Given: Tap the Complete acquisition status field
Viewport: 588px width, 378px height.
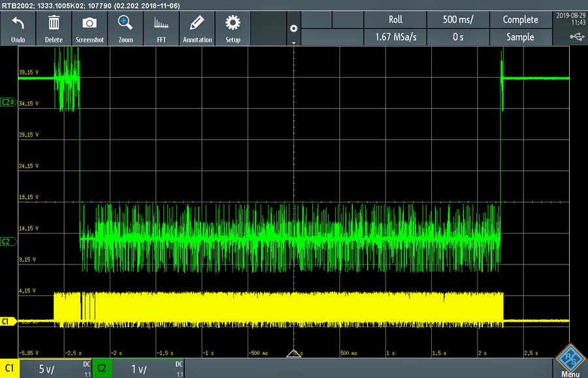Looking at the screenshot, I should [x=521, y=20].
